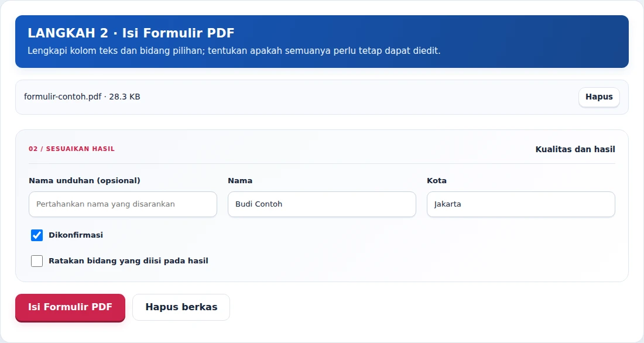The width and height of the screenshot is (644, 343).
Task: Click the Kualitas dan hasil text
Action: click(x=575, y=149)
